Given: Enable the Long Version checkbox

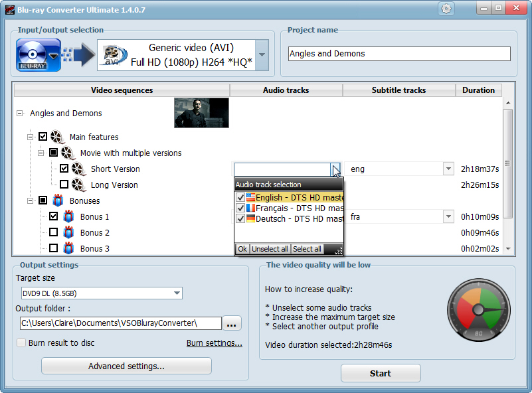Looking at the screenshot, I should point(64,185).
